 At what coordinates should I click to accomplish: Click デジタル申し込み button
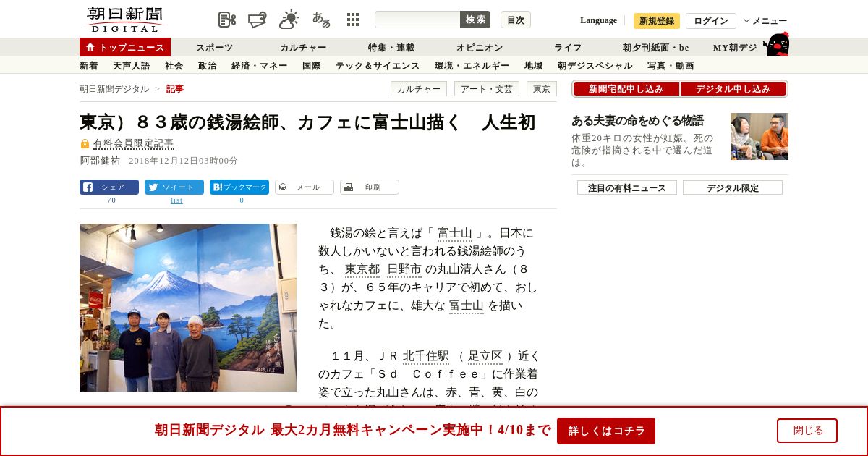coord(733,89)
